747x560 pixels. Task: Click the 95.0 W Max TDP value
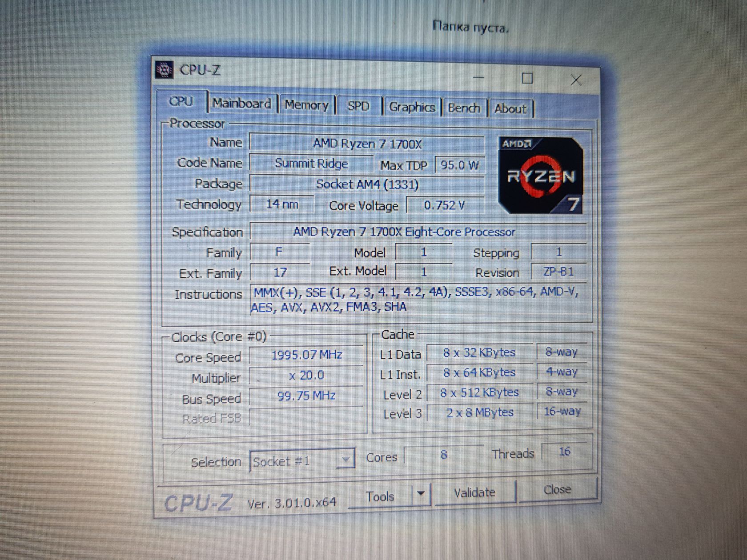click(459, 165)
